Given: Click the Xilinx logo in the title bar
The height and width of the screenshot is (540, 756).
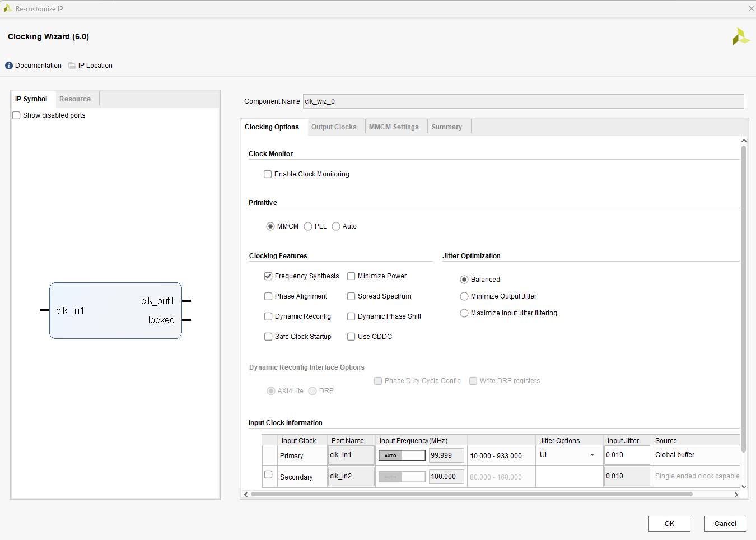Looking at the screenshot, I should (x=7, y=8).
